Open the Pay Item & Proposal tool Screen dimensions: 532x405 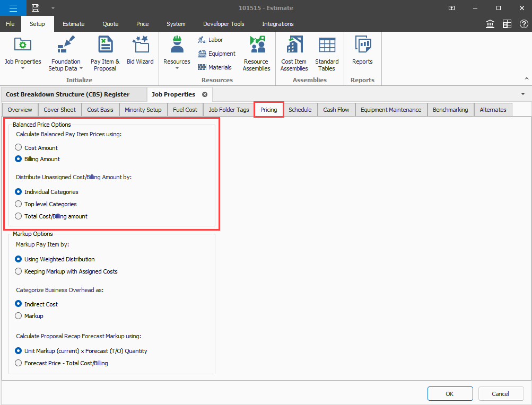105,54
